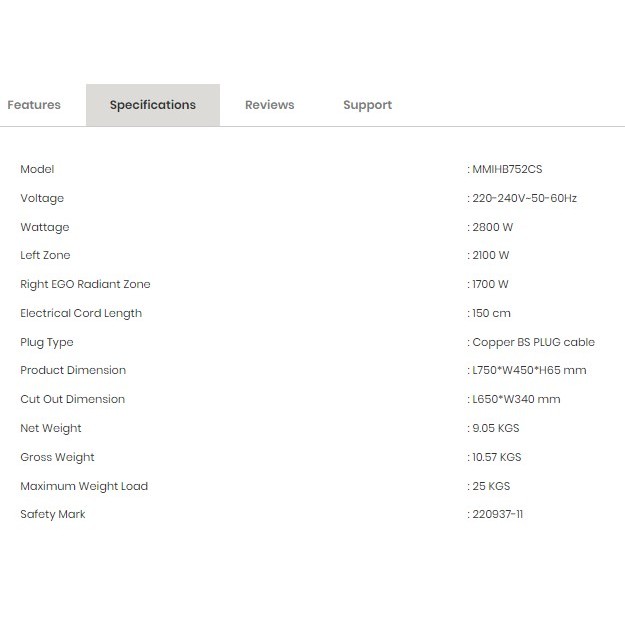Viewport: 625px width, 625px height.
Task: Click the Right EGO Radiant Zone label
Action: pyautogui.click(x=85, y=285)
